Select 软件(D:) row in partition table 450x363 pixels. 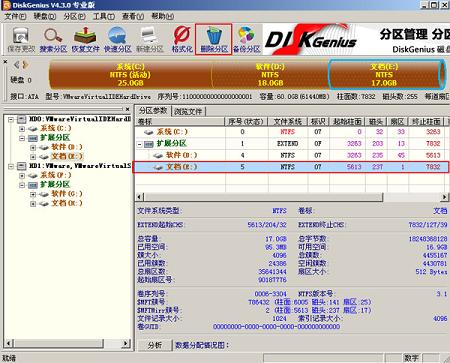coord(292,155)
